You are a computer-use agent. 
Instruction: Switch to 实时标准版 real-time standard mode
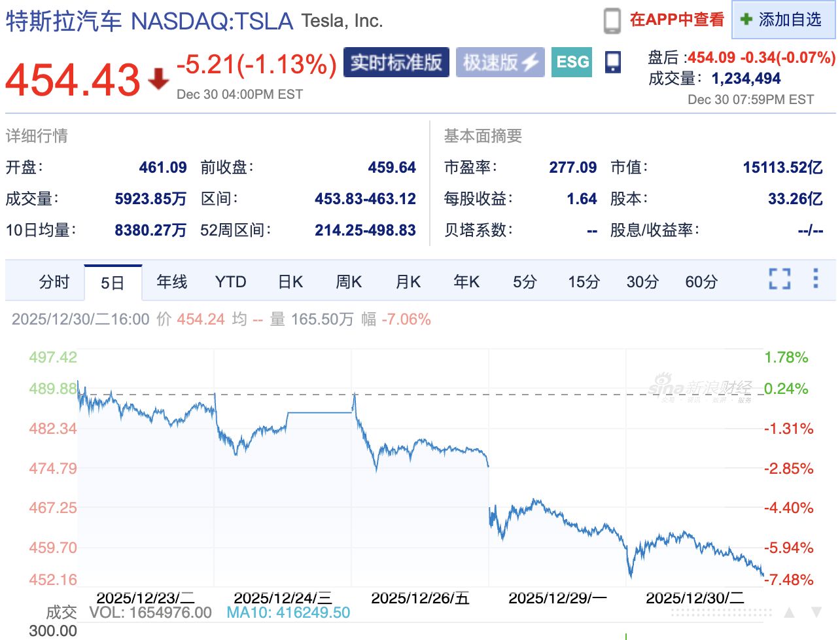(x=396, y=62)
